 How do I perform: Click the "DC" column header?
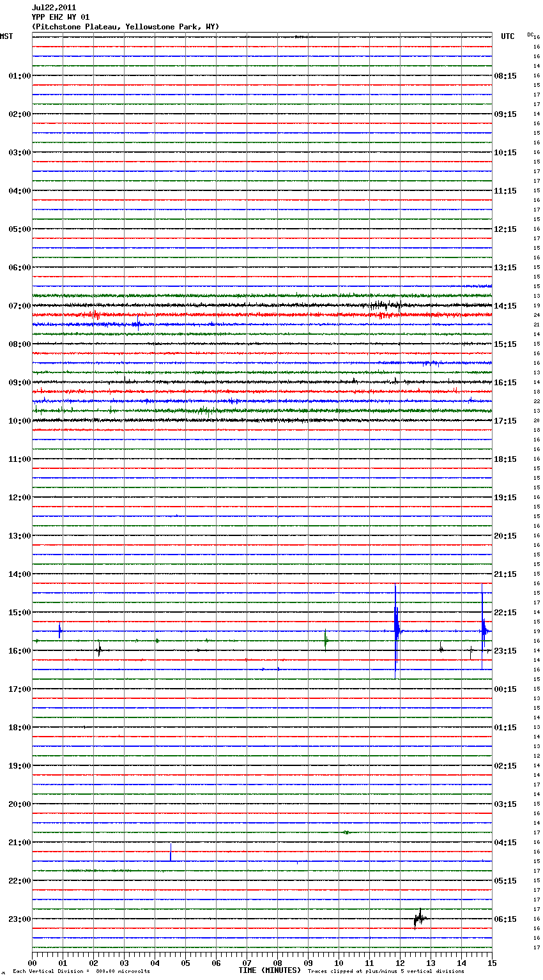pos(530,34)
